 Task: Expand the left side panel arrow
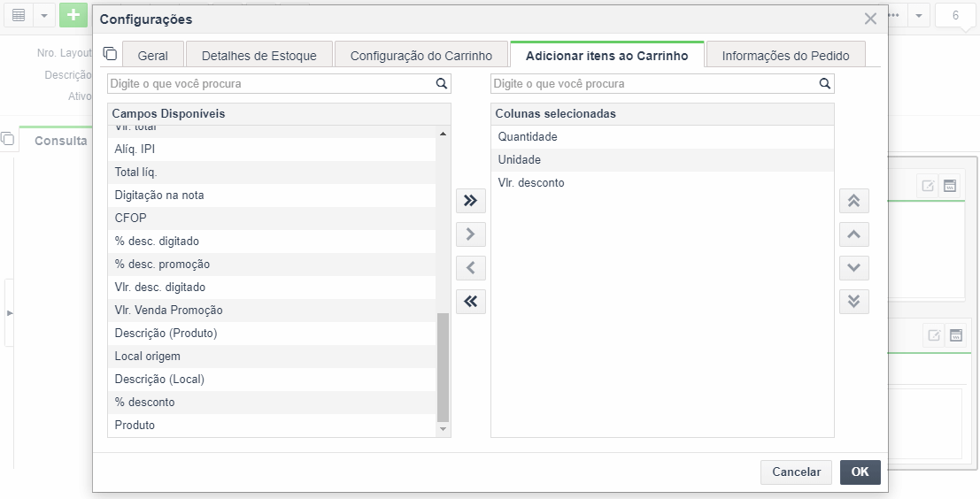(10, 313)
